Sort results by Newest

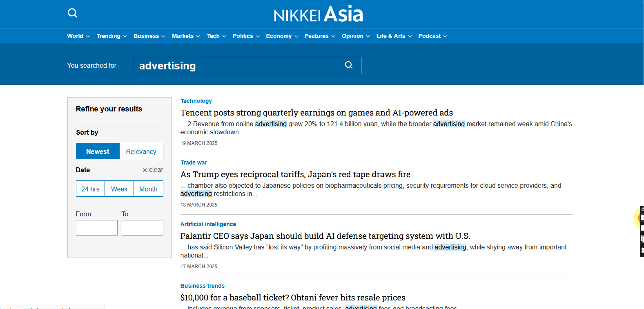tap(98, 151)
